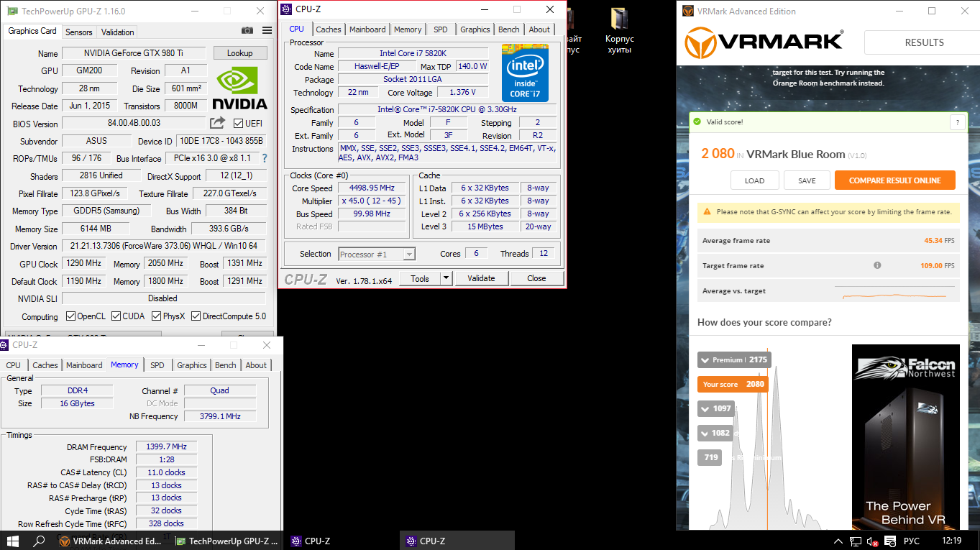Toggle the CUDA checkbox
This screenshot has width=980, height=550.
pos(115,316)
